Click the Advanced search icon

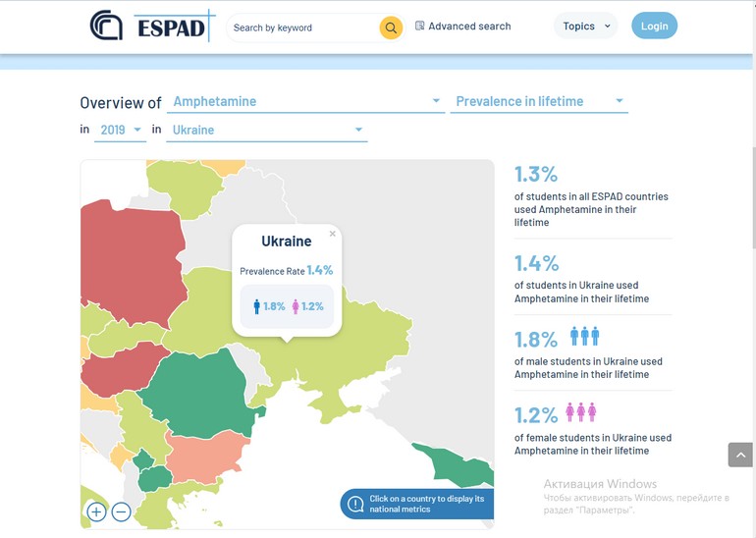pyautogui.click(x=420, y=27)
